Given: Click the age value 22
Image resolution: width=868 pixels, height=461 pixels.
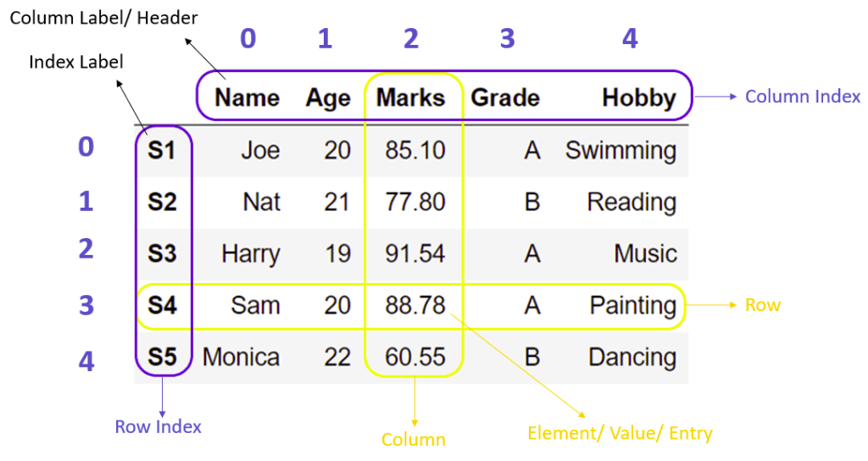Looking at the screenshot, I should [x=337, y=358].
